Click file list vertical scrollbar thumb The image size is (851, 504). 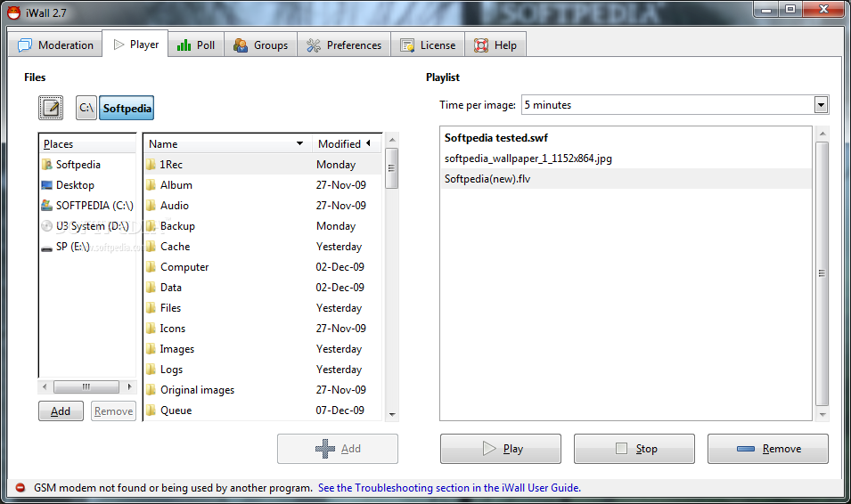coord(391,168)
